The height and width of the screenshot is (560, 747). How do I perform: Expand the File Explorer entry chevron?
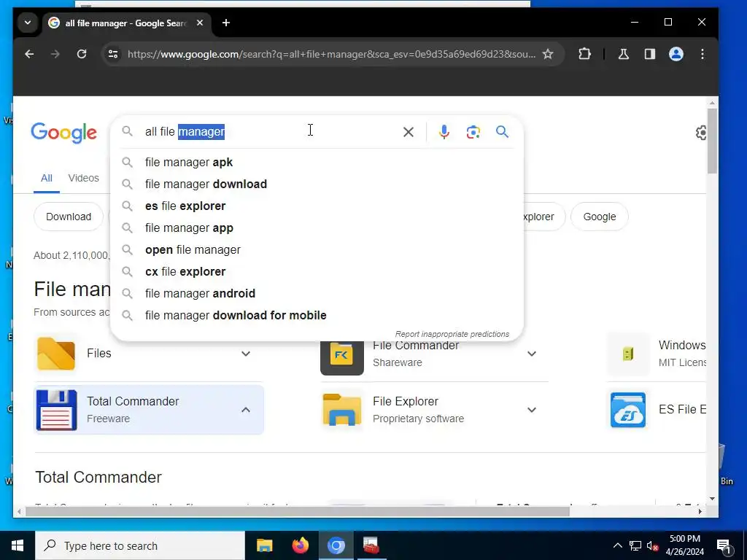[532, 410]
